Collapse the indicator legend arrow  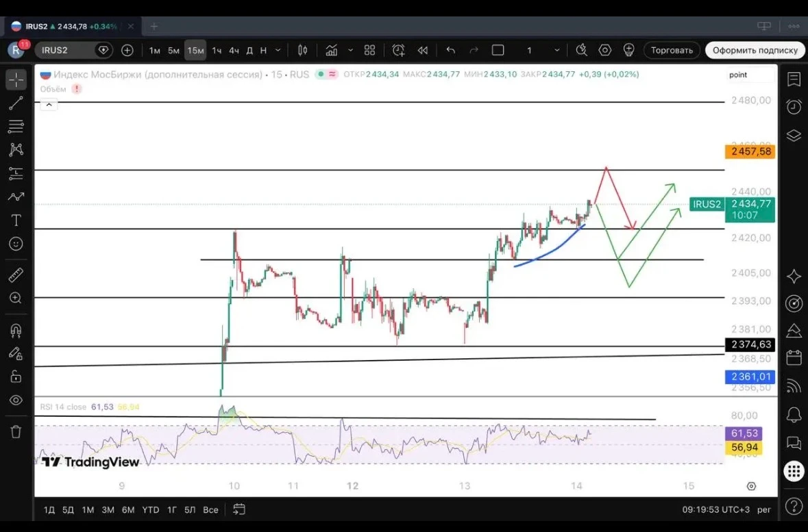pyautogui.click(x=49, y=105)
